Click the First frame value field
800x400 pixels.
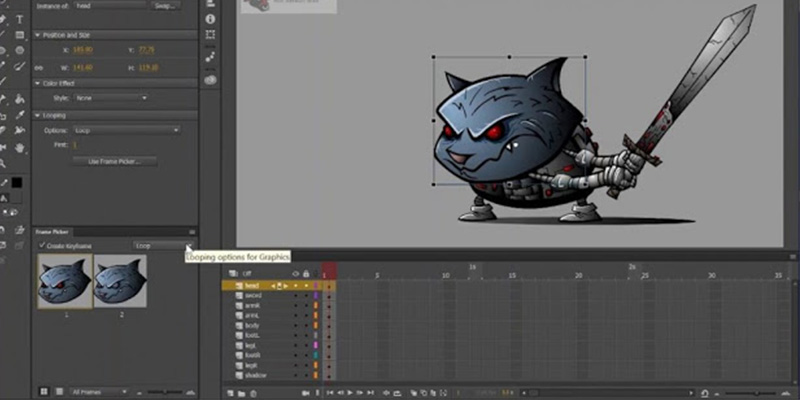(x=74, y=145)
